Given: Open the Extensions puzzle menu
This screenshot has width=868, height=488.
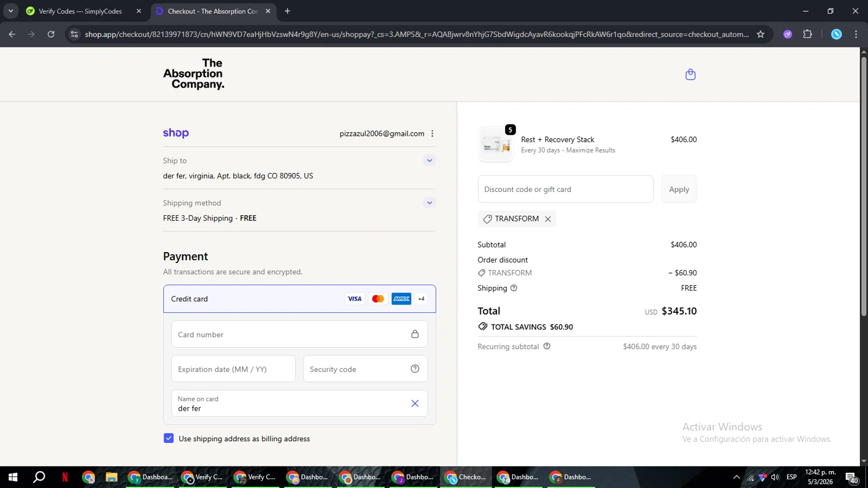Looking at the screenshot, I should click(x=808, y=34).
